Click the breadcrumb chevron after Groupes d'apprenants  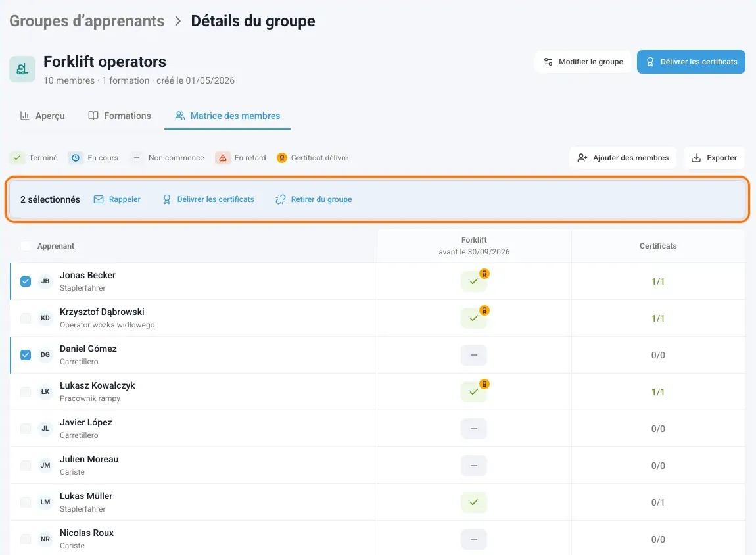pyautogui.click(x=178, y=21)
